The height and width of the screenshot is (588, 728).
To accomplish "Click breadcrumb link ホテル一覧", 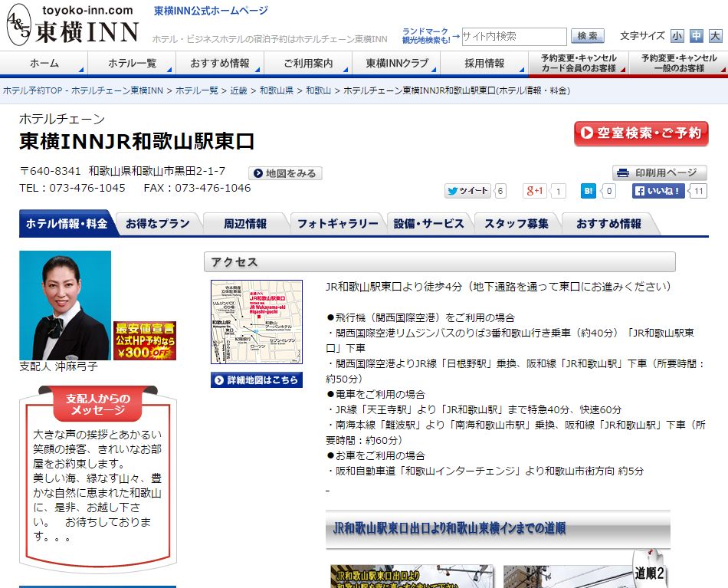I will pyautogui.click(x=197, y=90).
